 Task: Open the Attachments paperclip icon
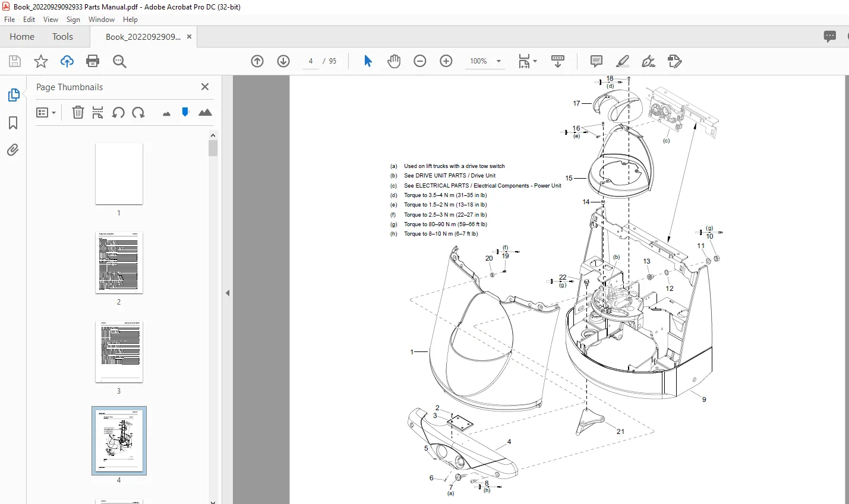pos(13,150)
